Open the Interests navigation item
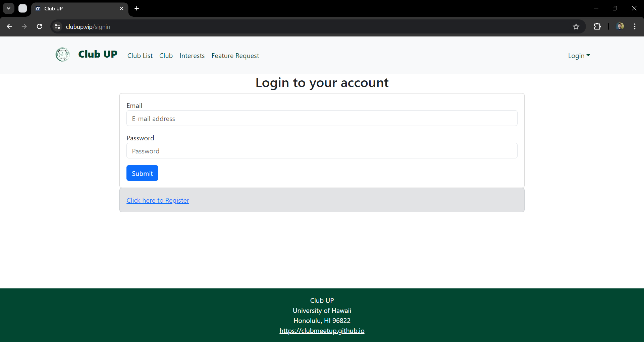The width and height of the screenshot is (644, 342). [x=192, y=56]
